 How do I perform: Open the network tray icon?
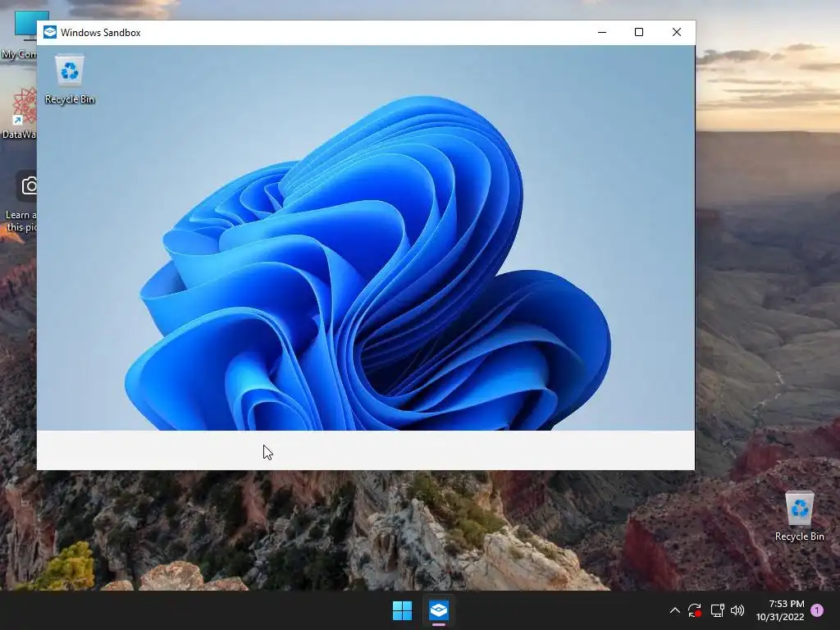pos(717,610)
